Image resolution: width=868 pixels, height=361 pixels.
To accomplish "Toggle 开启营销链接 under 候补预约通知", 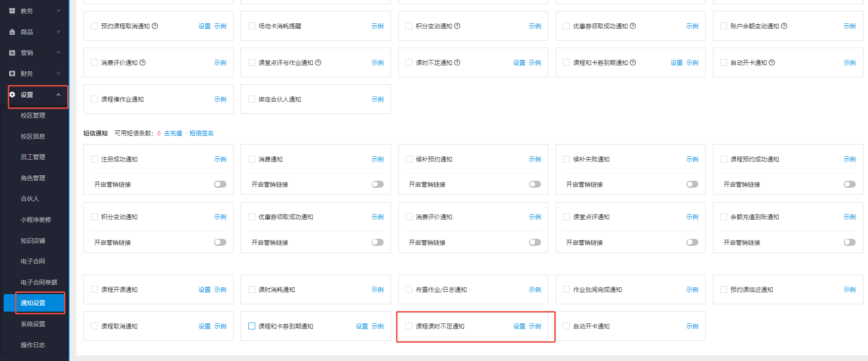I will pyautogui.click(x=535, y=184).
